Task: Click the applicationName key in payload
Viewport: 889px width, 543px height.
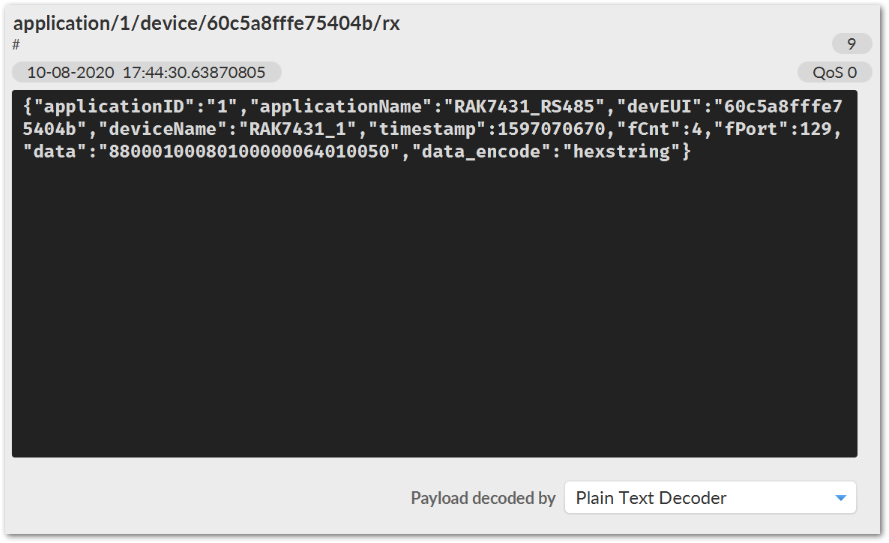Action: point(340,106)
